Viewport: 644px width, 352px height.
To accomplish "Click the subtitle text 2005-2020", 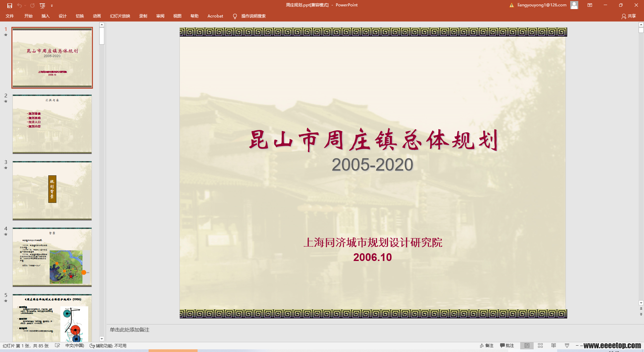I will 372,165.
